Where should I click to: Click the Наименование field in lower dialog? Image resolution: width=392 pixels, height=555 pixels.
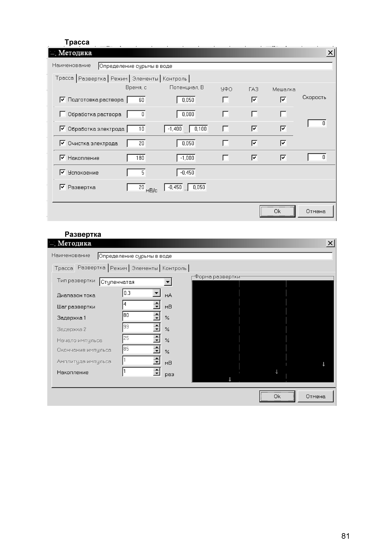(215, 256)
